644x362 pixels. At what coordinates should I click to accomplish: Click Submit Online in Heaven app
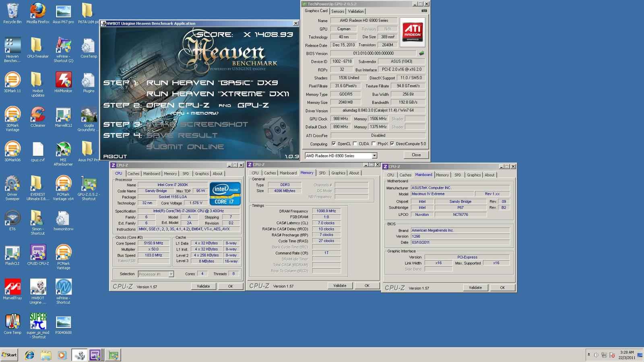coord(185,147)
